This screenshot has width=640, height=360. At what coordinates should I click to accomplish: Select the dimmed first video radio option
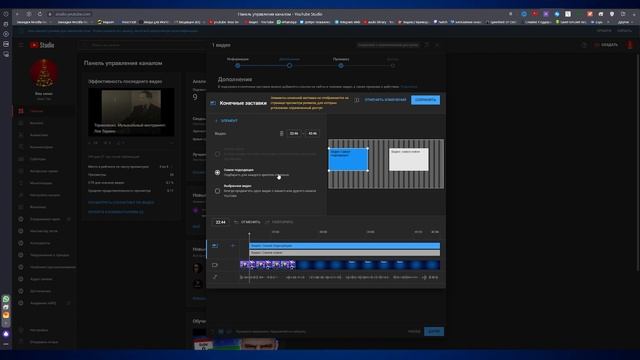218,154
